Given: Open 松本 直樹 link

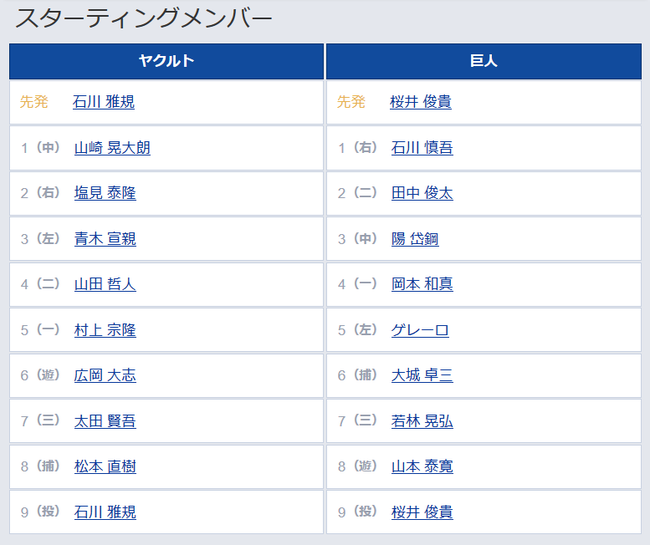Looking at the screenshot, I should [x=105, y=466].
